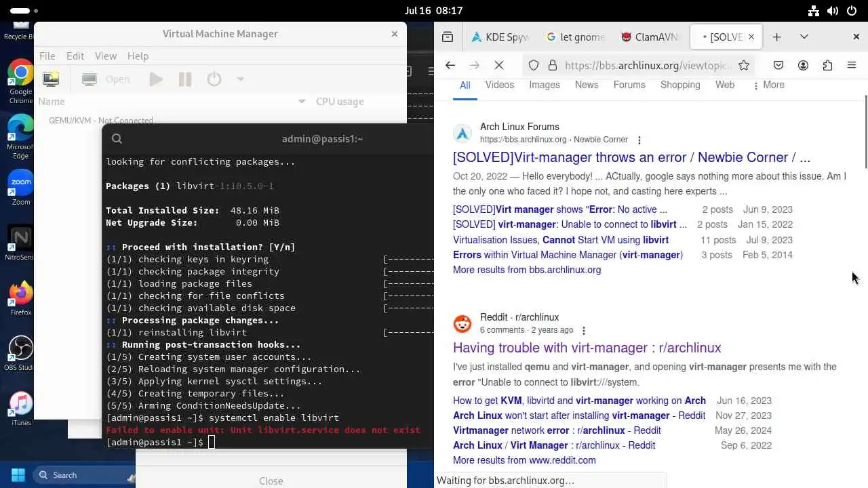Screen dimensions: 868x488
Task: Switch to the let gnome browser tab
Action: (575, 37)
